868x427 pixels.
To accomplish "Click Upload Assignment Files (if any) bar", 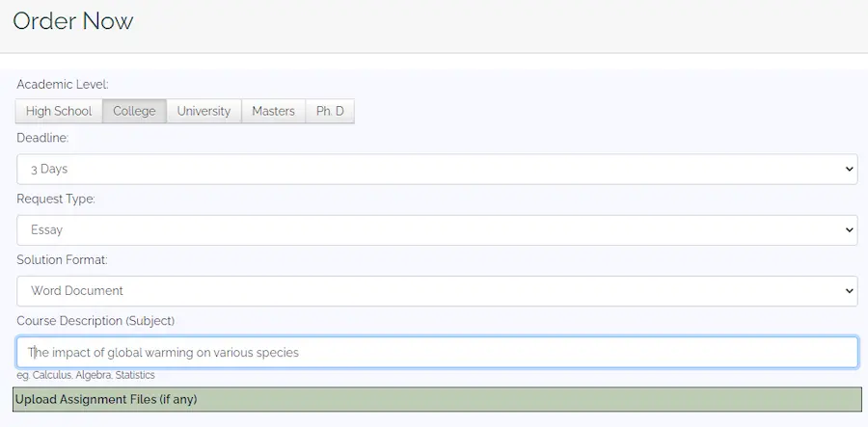I will [437, 399].
